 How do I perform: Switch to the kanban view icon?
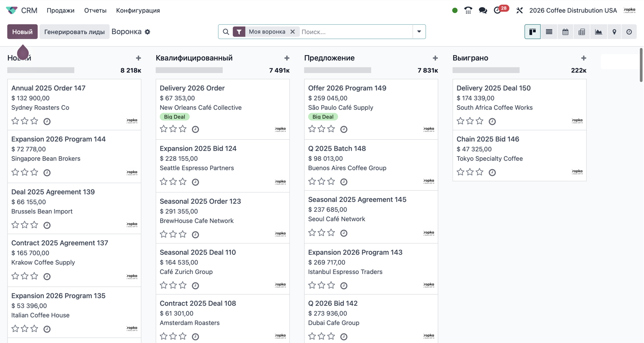coord(533,32)
